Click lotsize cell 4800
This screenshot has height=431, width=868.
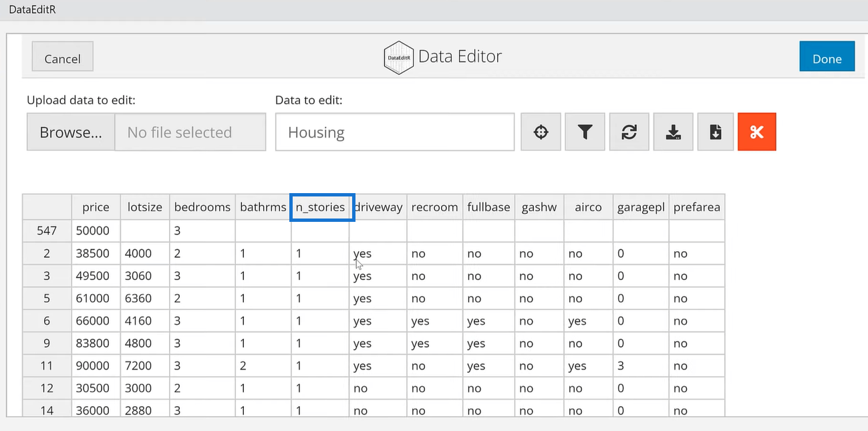click(x=144, y=343)
